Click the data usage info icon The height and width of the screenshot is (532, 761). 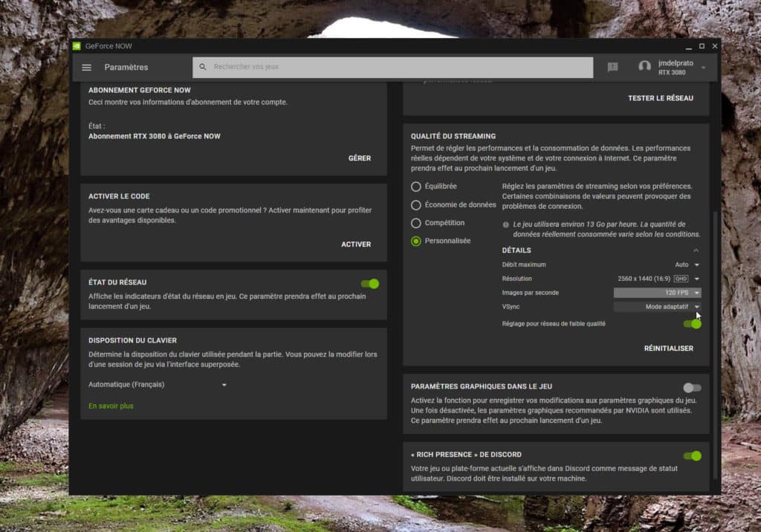pos(505,224)
